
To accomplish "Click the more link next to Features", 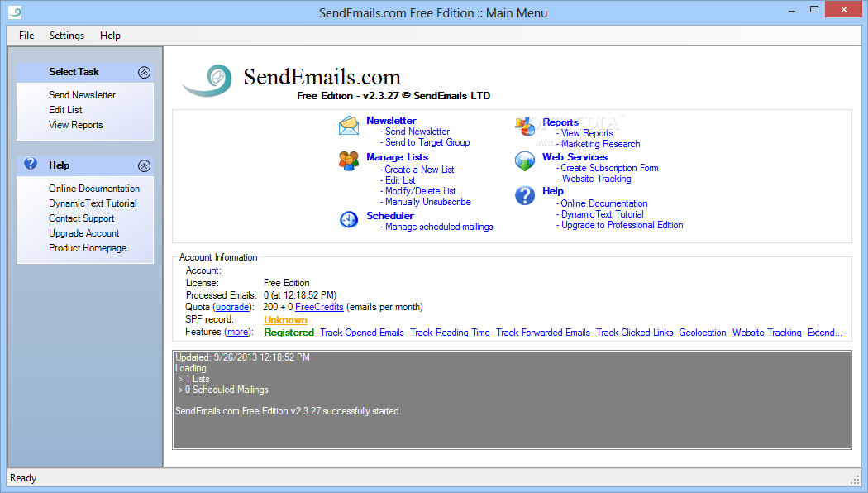I will coord(238,332).
